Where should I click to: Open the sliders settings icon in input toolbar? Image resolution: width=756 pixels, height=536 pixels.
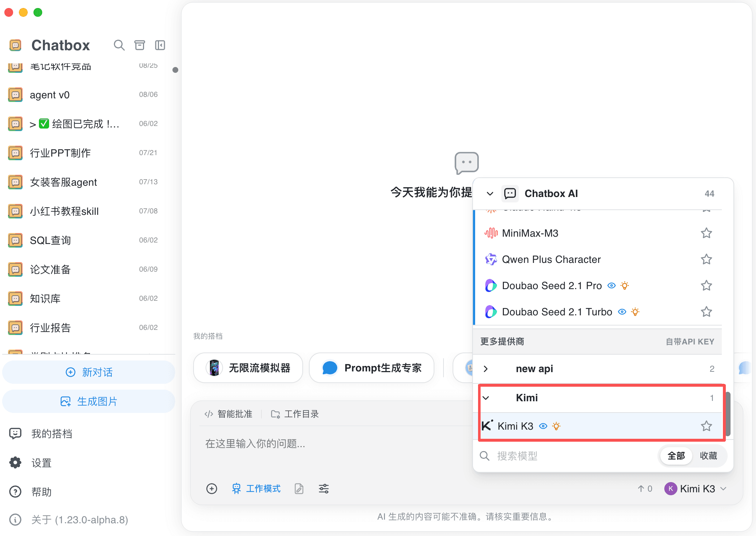click(x=324, y=489)
